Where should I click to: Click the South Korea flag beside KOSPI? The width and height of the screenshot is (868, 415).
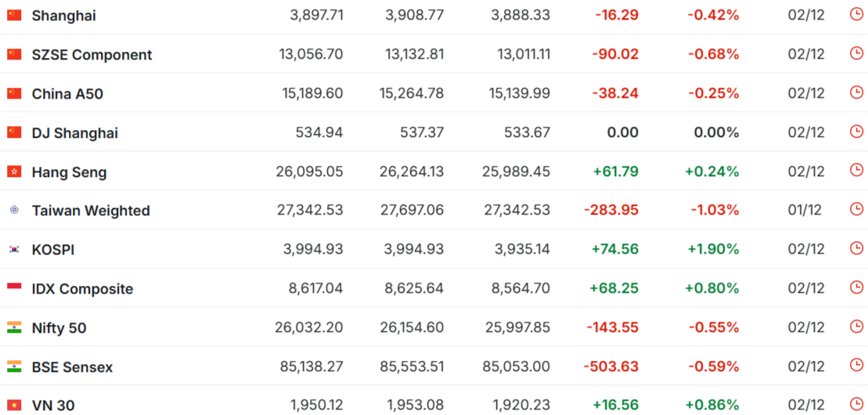tap(14, 249)
